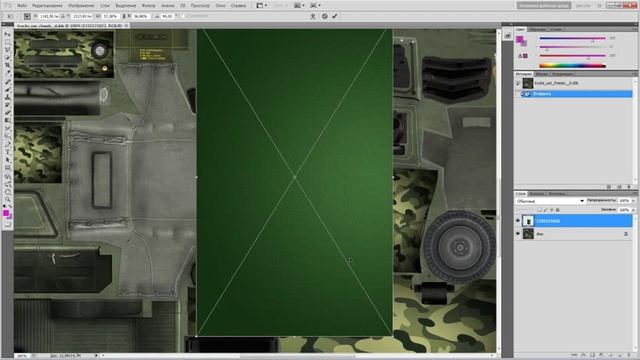The width and height of the screenshot is (640, 360).
Task: Switch to the Образцы tab
Action: tap(538, 29)
